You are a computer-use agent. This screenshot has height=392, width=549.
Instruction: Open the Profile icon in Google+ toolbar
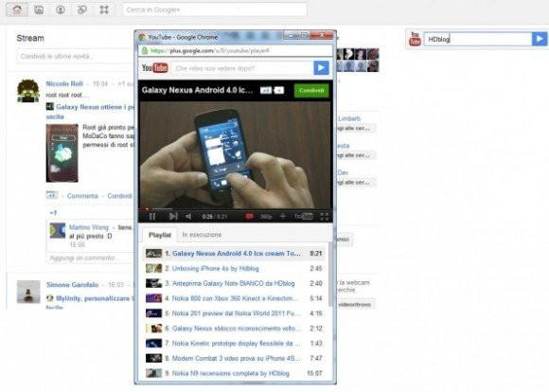[x=61, y=9]
